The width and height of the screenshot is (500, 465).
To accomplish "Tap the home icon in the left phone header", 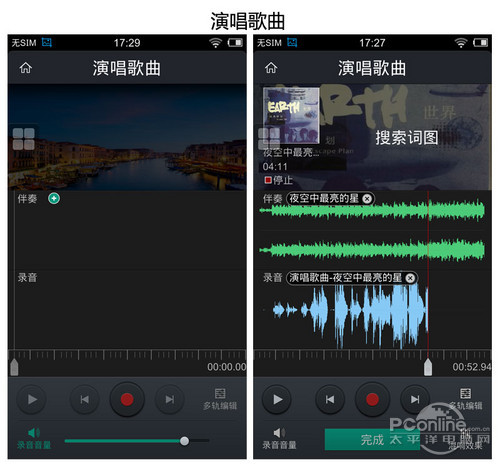I will (26, 68).
